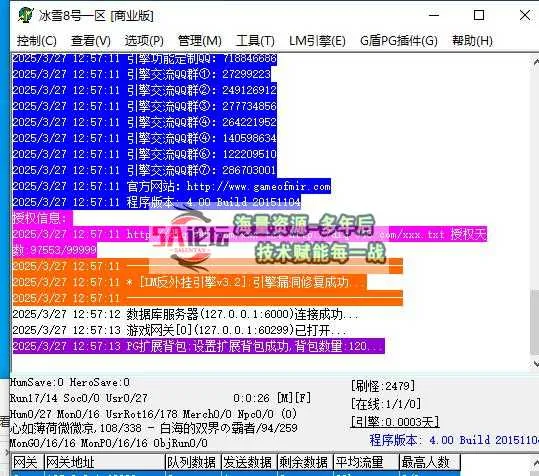This screenshot has height=476, width=539.
Task: Click the 平均流量 column header
Action: [365, 462]
